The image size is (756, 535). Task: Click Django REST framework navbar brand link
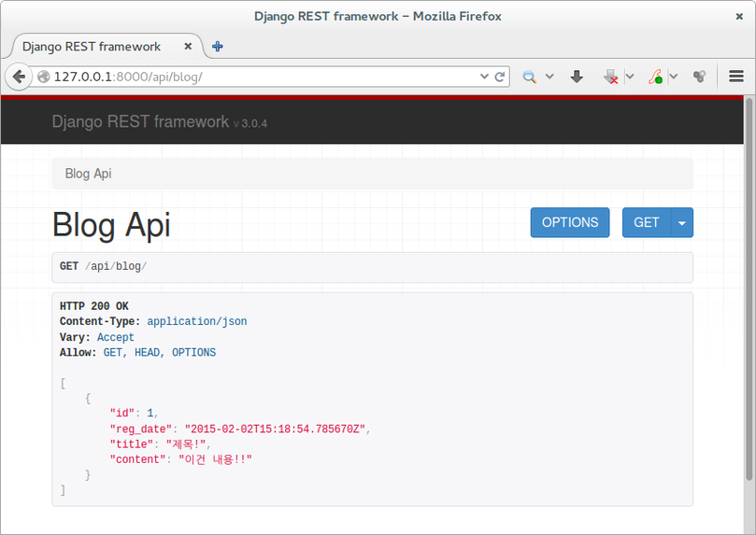point(140,121)
